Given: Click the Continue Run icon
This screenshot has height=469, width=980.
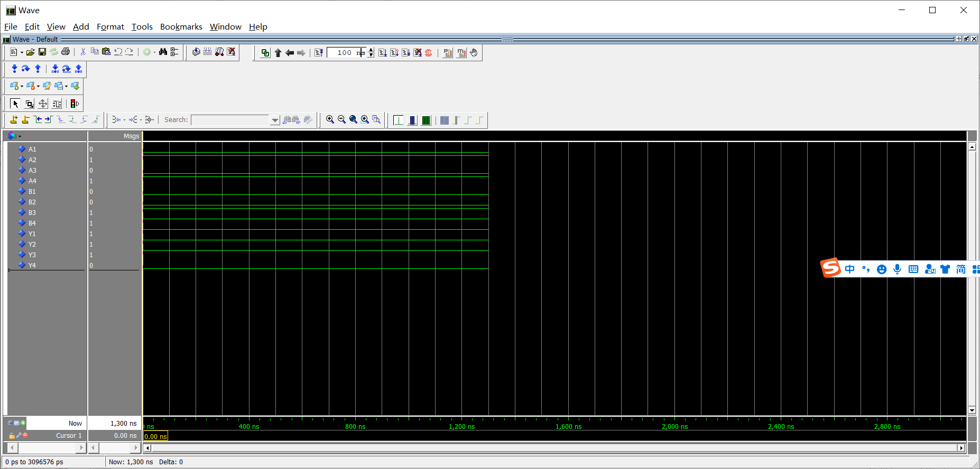Looking at the screenshot, I should (x=394, y=53).
